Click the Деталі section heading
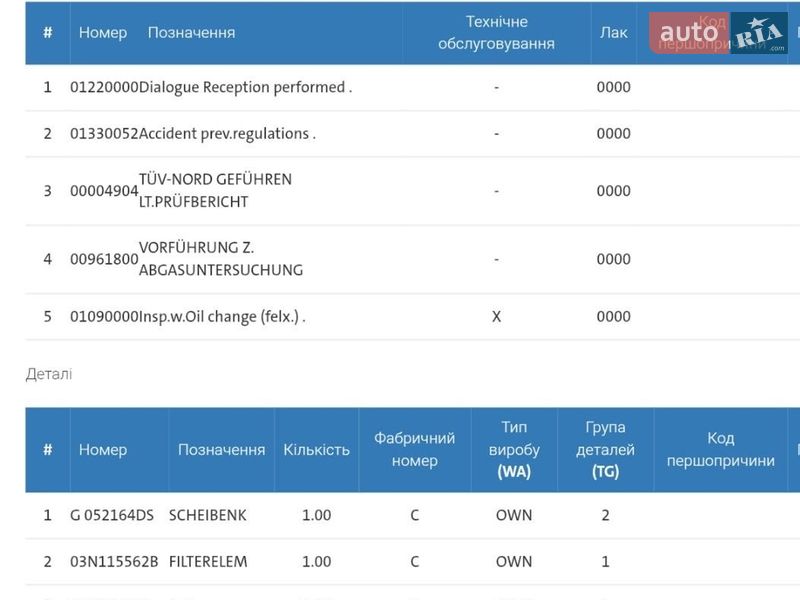 click(49, 374)
